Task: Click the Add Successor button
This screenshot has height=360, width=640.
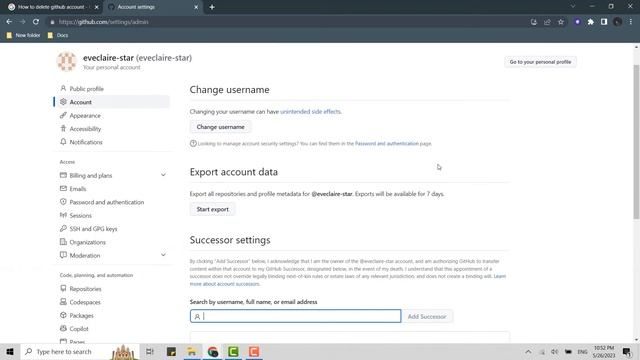Action: click(427, 316)
